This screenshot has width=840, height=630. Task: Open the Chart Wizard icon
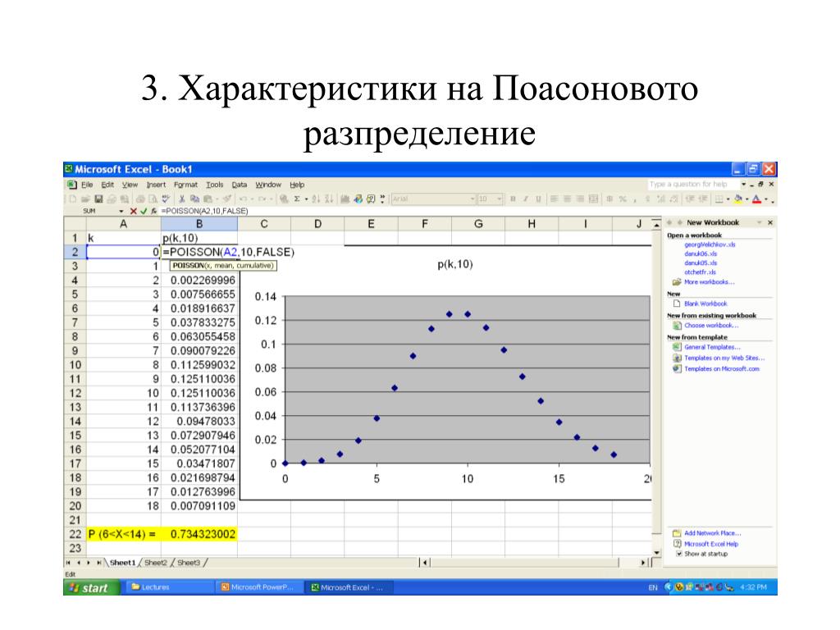point(345,199)
